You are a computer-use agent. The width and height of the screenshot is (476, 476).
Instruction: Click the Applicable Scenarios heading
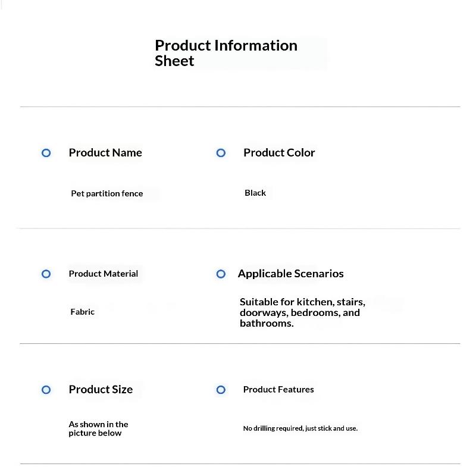pyautogui.click(x=290, y=274)
